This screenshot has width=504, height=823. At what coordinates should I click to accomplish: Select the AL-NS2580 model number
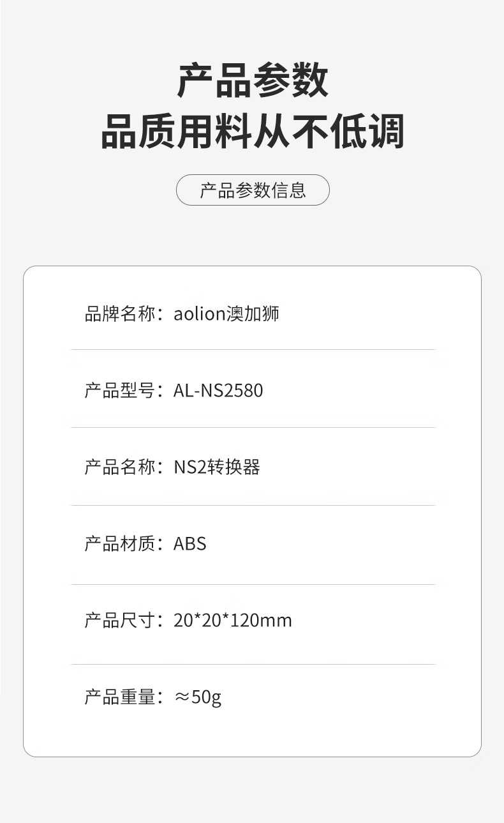pyautogui.click(x=218, y=391)
